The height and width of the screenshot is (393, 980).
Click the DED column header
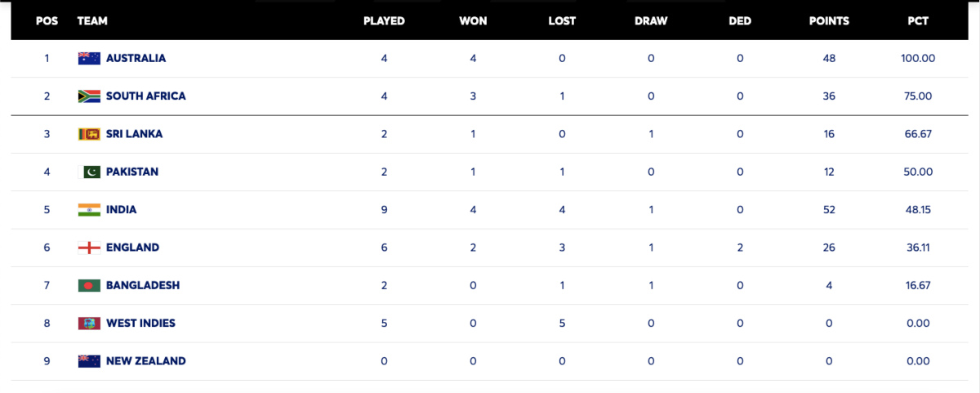740,20
